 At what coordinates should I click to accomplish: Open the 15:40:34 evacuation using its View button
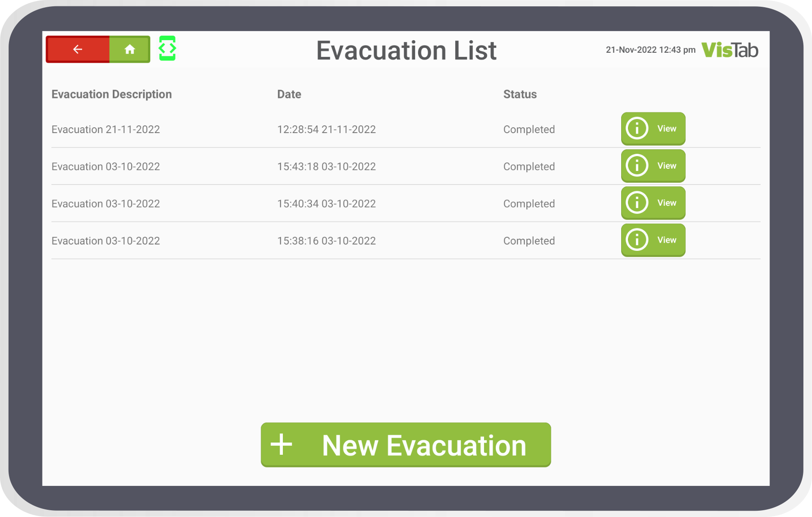point(667,203)
